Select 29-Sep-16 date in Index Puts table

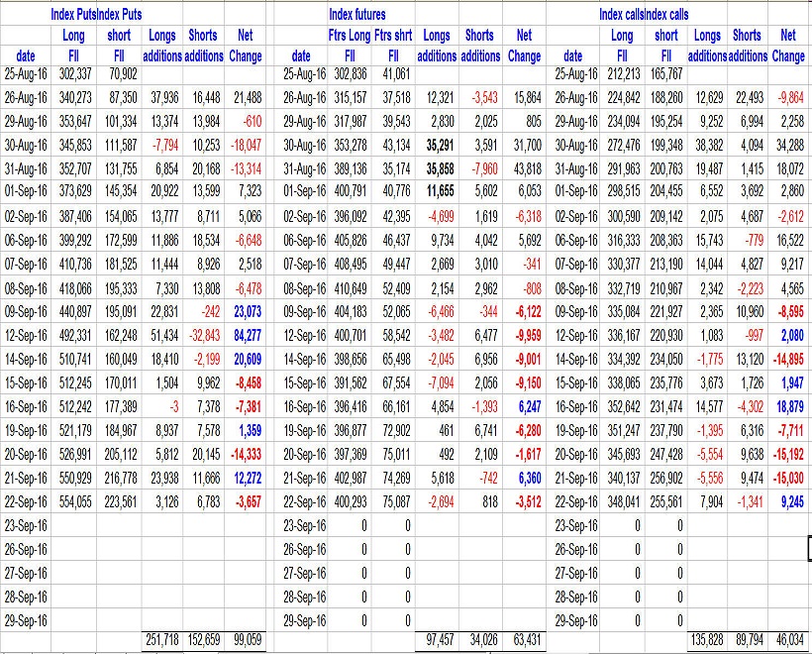point(25,620)
